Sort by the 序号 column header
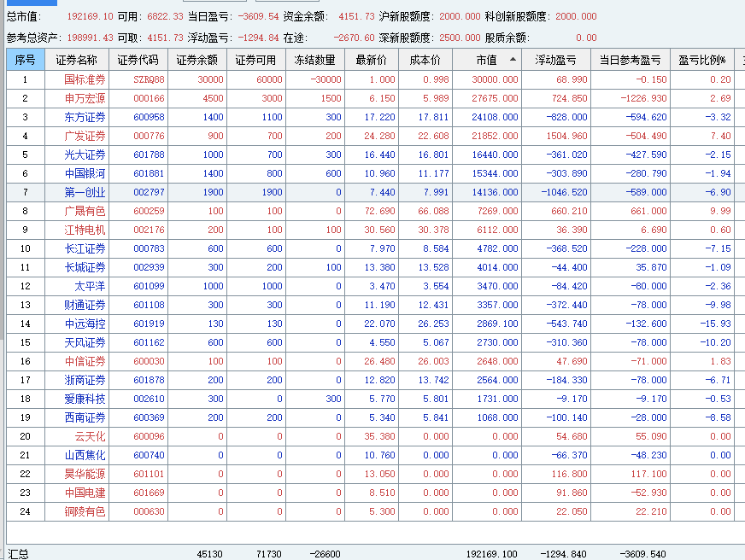The image size is (745, 560). 26,60
